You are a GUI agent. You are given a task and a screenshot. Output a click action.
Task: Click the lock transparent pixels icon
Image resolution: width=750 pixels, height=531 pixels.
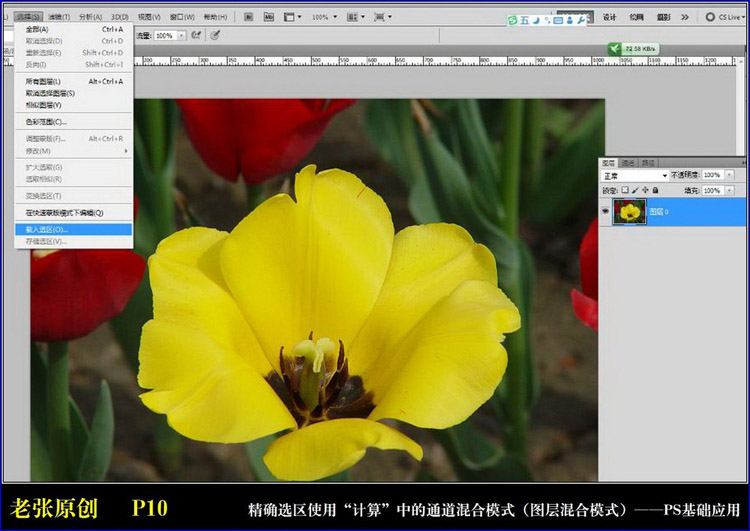pos(625,189)
